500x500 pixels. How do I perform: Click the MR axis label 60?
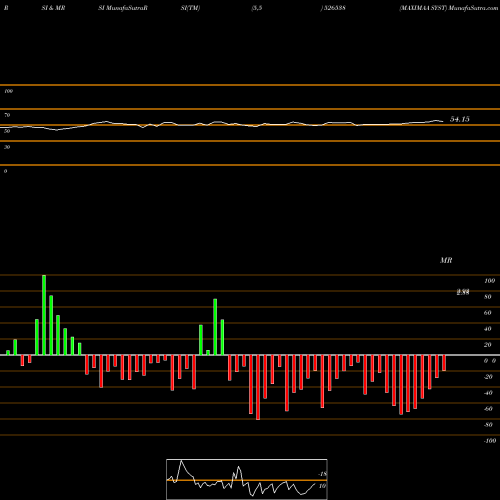tap(488, 313)
